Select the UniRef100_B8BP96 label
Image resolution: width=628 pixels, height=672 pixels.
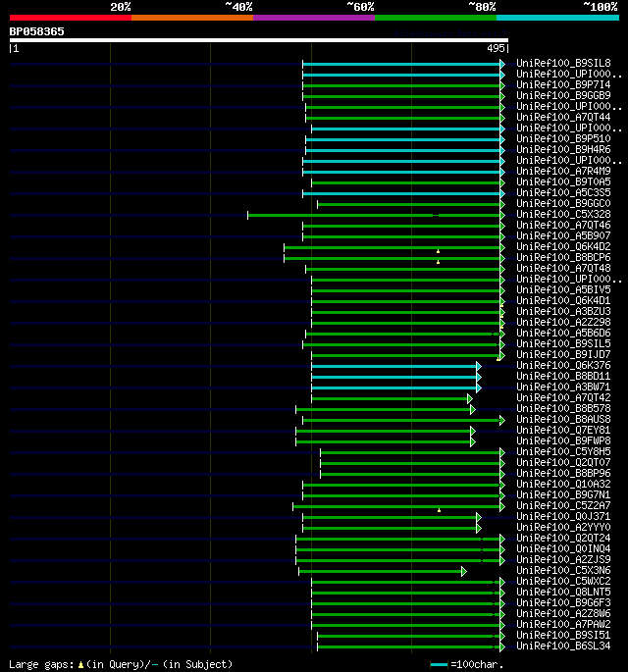[x=563, y=474]
